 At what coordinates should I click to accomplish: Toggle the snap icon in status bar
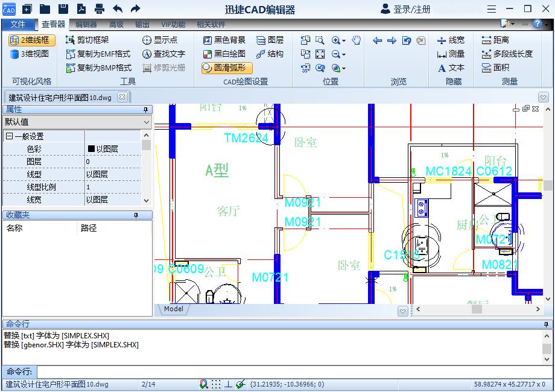coord(203,384)
